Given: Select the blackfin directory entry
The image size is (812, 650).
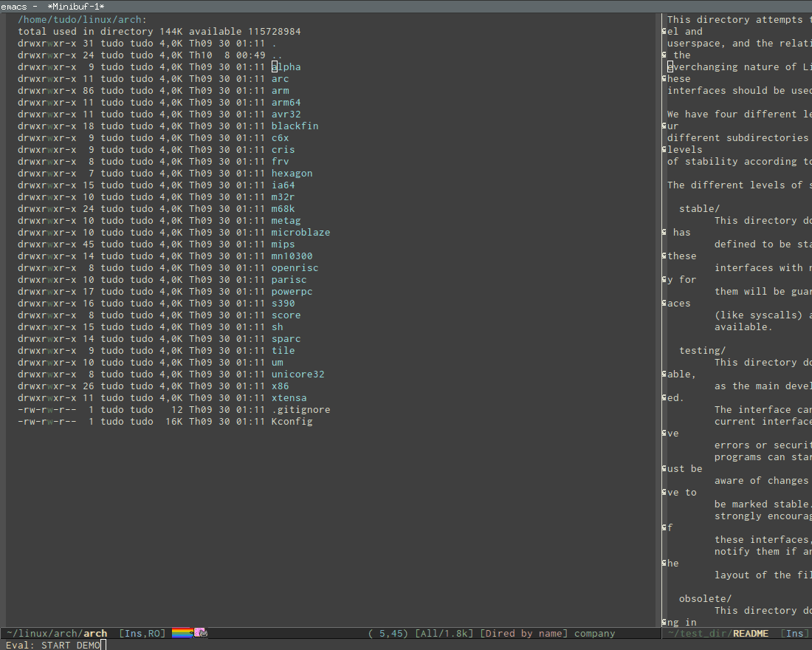Looking at the screenshot, I should (295, 126).
